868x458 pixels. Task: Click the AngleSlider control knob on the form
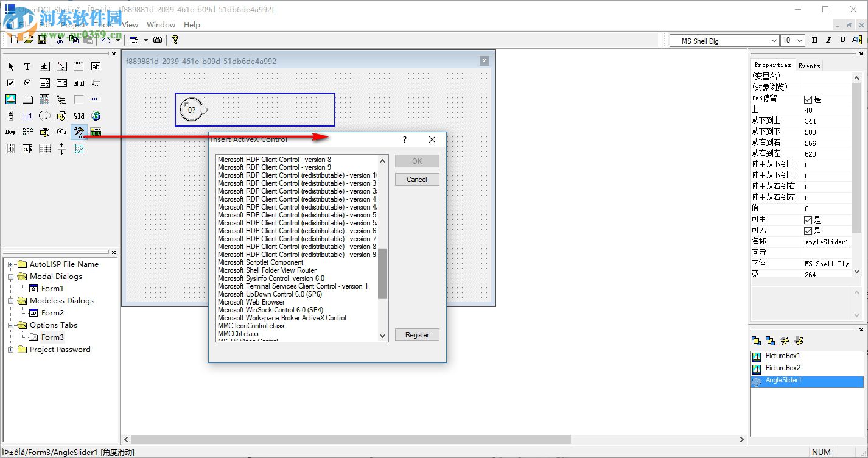203,110
